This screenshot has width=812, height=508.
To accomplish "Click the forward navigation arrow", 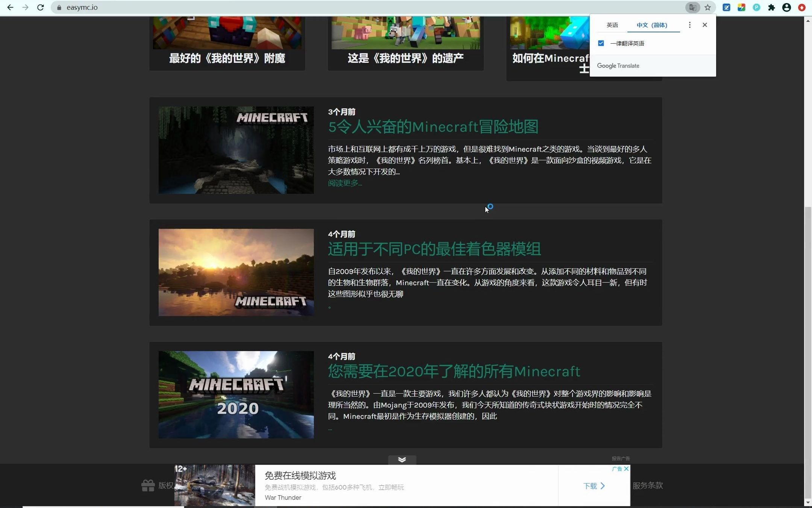I will tap(26, 7).
